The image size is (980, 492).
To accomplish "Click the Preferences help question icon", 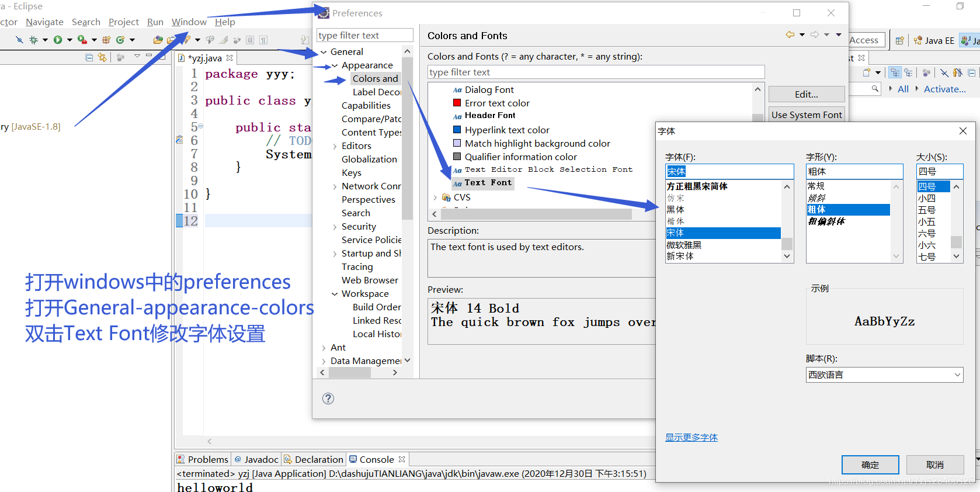I will [328, 399].
